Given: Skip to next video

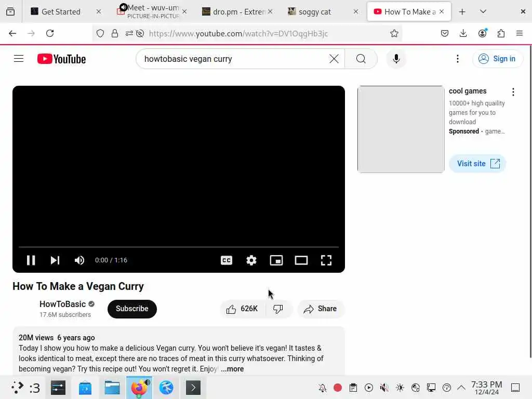Looking at the screenshot, I should click(x=55, y=260).
